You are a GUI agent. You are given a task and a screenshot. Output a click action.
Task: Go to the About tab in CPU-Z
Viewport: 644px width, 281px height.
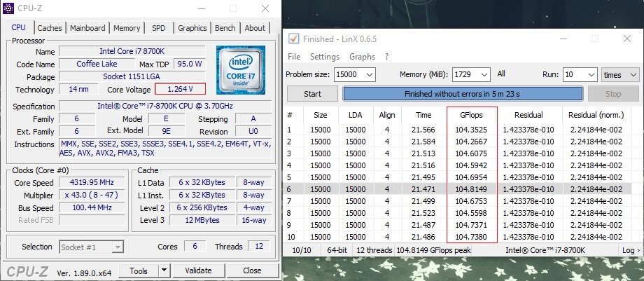point(255,28)
